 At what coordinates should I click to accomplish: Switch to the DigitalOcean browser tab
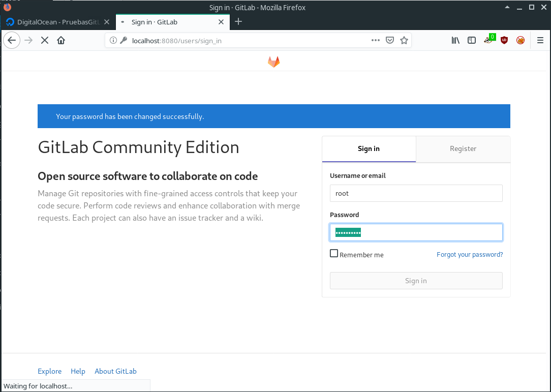(x=57, y=22)
